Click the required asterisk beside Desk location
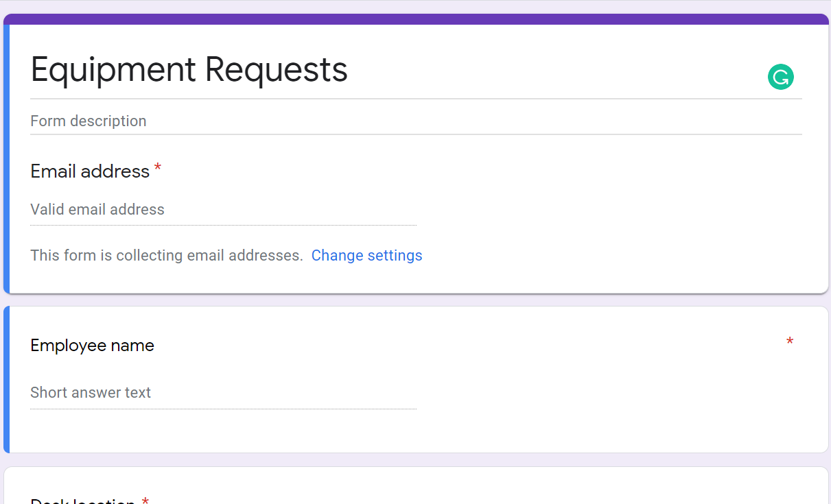Screen dimensions: 831x504 [x=145, y=500]
